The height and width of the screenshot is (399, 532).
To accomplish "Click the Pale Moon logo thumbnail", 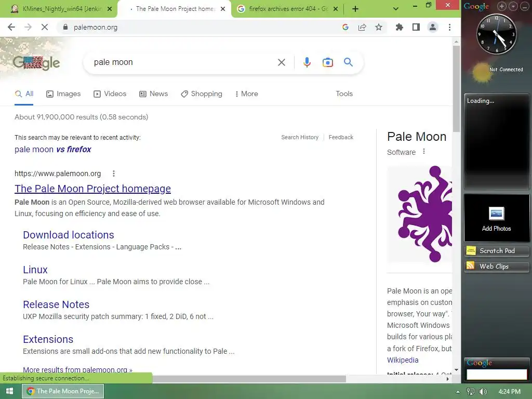I will click(x=419, y=214).
